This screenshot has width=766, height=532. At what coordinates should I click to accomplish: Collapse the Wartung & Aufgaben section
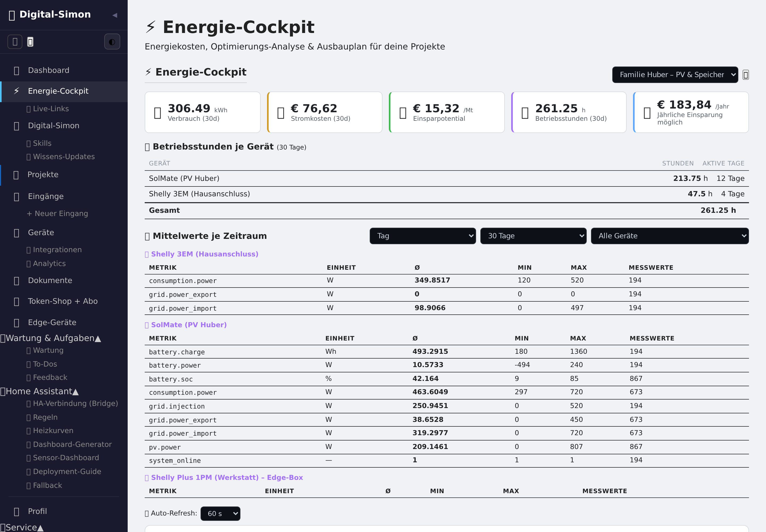click(51, 338)
